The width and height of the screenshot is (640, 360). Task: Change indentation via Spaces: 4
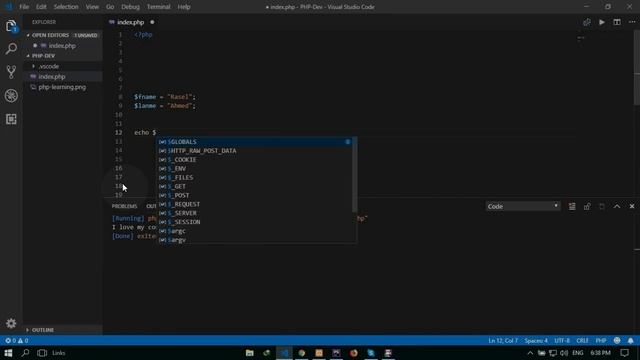[x=536, y=340]
